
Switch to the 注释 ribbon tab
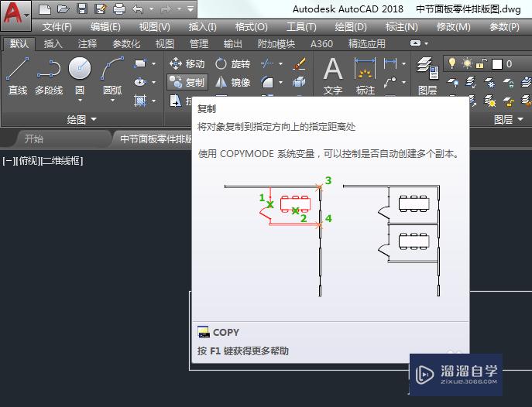pos(88,43)
